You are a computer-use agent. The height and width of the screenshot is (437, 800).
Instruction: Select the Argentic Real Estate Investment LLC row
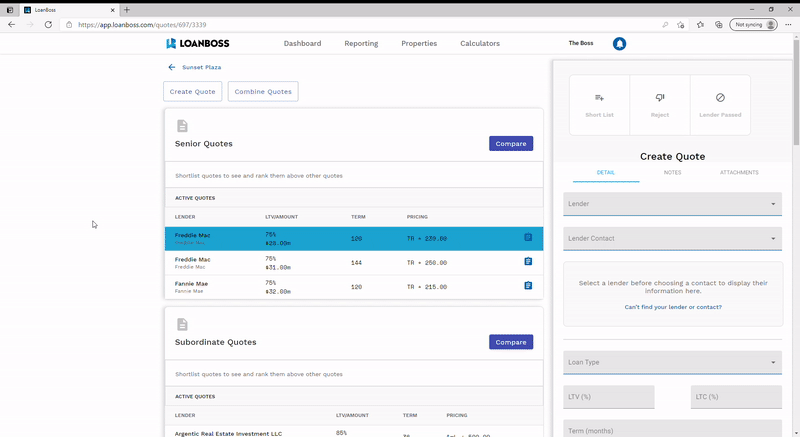click(354, 432)
